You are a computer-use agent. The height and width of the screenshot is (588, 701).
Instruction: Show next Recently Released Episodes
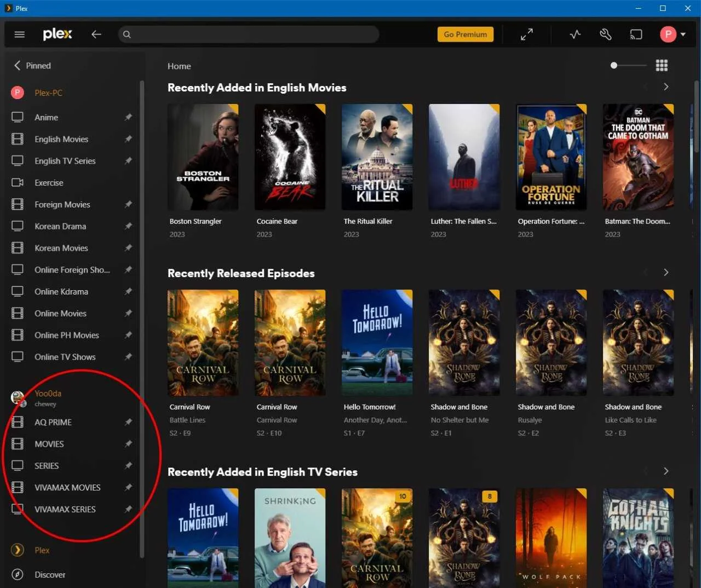click(x=666, y=273)
